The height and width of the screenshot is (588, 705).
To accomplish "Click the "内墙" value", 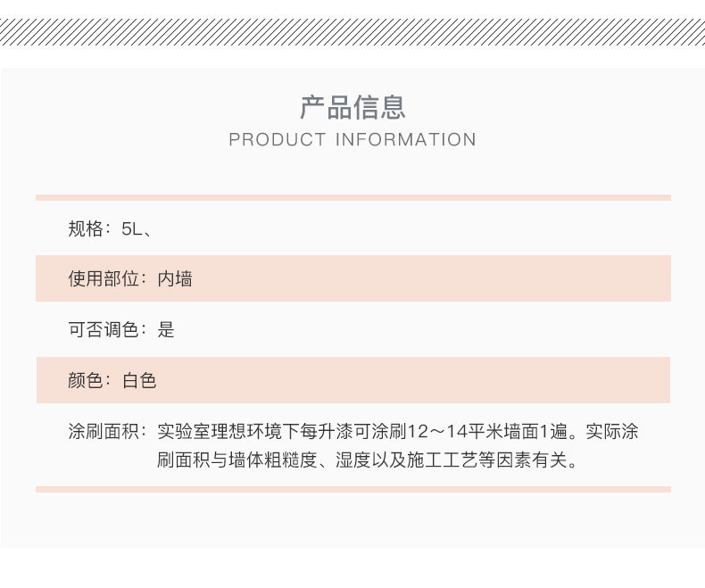I will [x=175, y=278].
